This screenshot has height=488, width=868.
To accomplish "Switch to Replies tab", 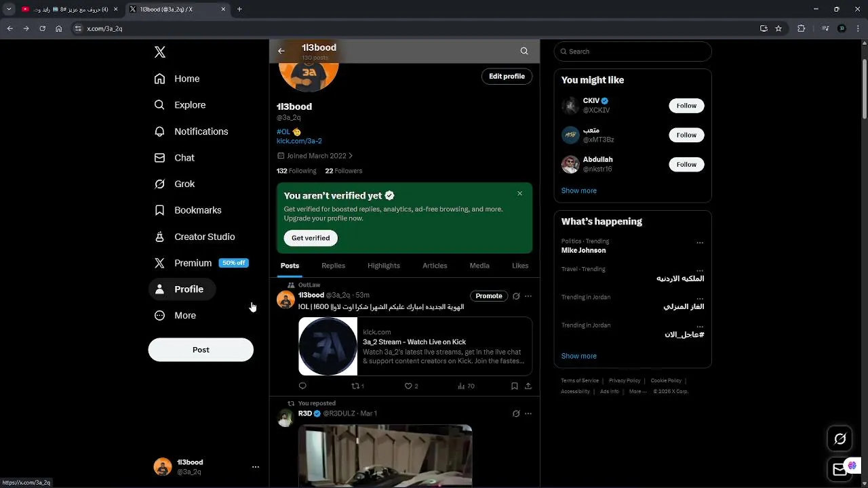I will click(x=333, y=266).
